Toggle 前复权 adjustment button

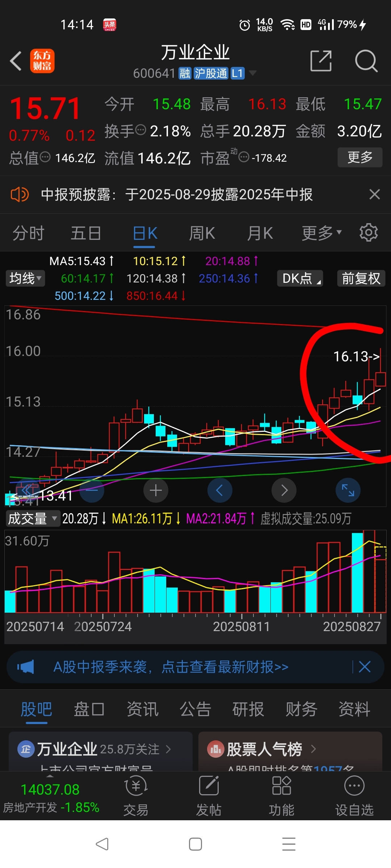click(x=361, y=278)
